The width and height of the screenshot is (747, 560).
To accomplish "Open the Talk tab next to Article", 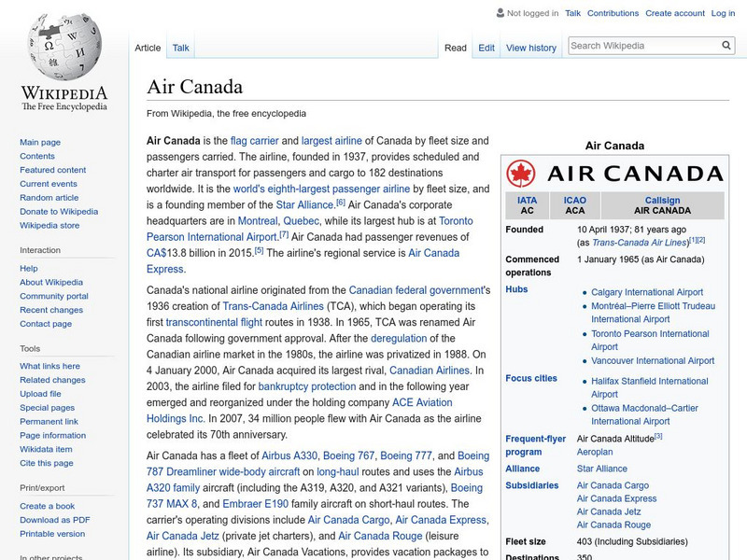I will click(x=180, y=48).
